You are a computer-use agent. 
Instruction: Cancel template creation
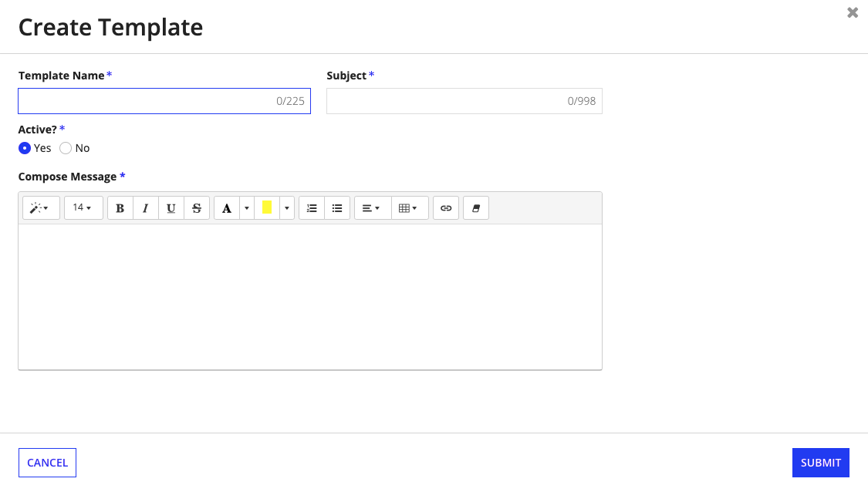click(x=47, y=463)
